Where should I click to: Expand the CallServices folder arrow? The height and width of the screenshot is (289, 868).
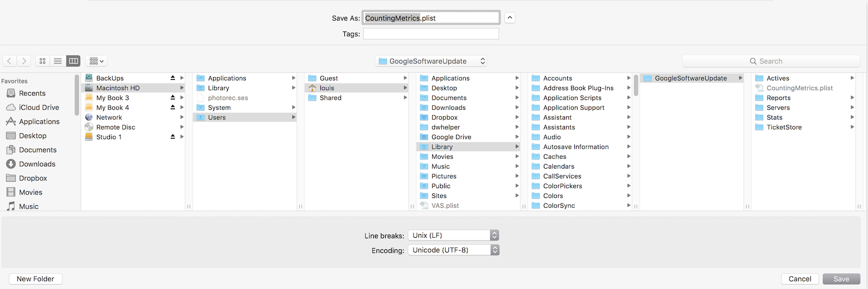pos(629,176)
